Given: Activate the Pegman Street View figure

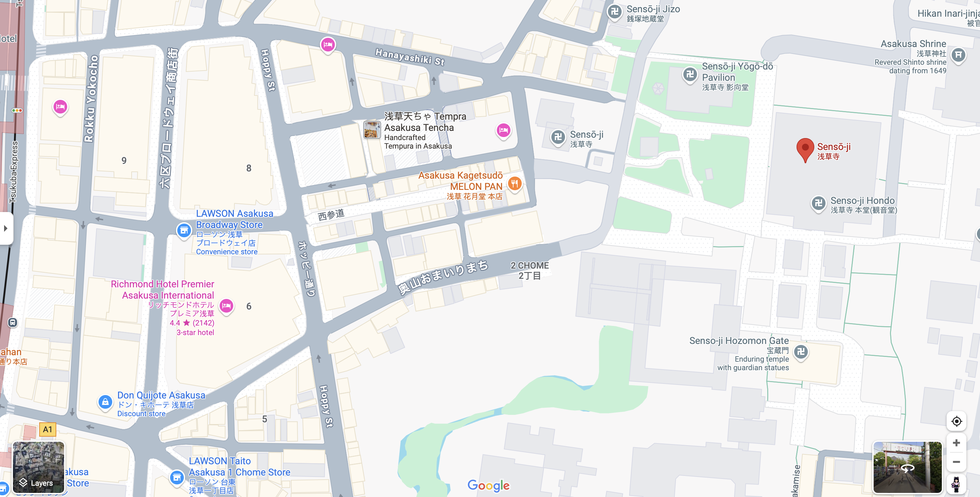Looking at the screenshot, I should 956,484.
